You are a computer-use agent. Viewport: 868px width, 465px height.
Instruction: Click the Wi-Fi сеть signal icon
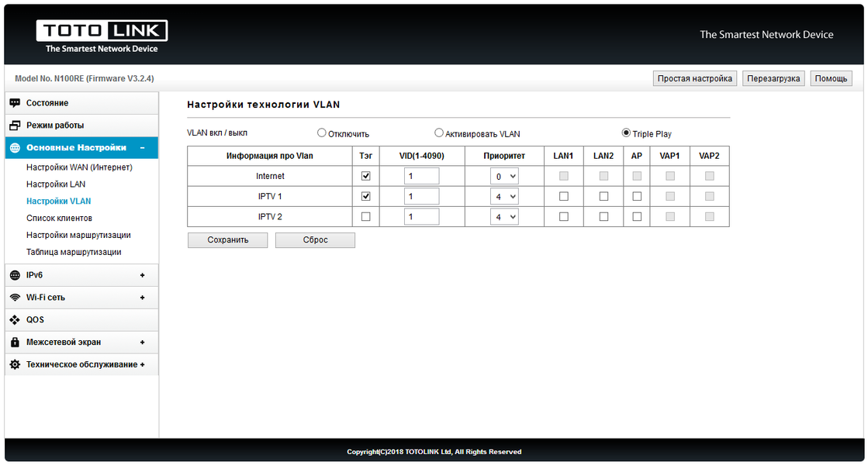click(15, 298)
